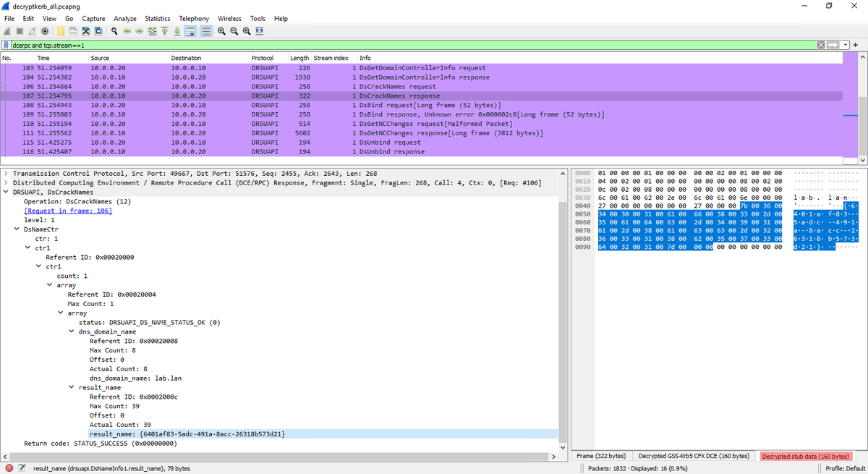Image resolution: width=868 pixels, height=474 pixels.
Task: Select Decrypted stub data (160 bytes) tab
Action: click(805, 456)
